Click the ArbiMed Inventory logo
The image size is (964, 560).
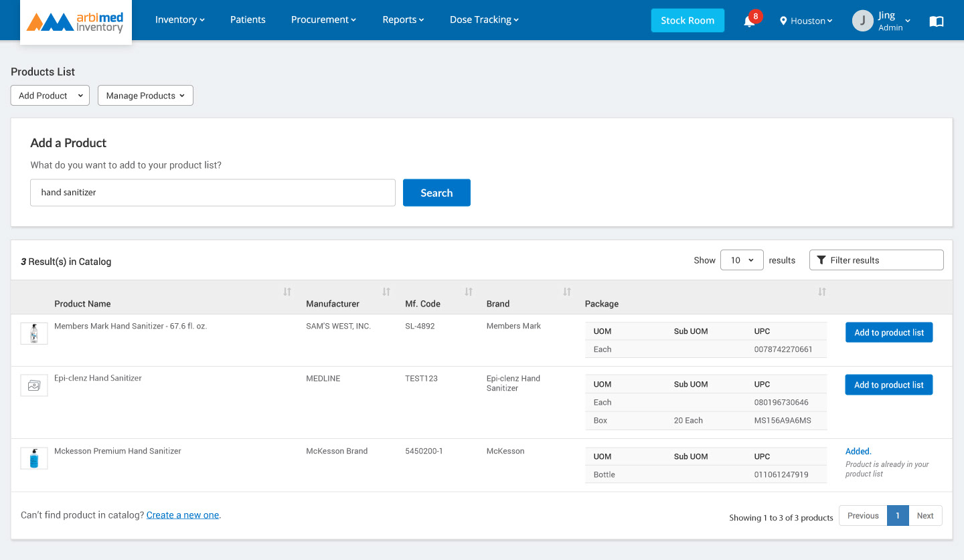point(76,22)
